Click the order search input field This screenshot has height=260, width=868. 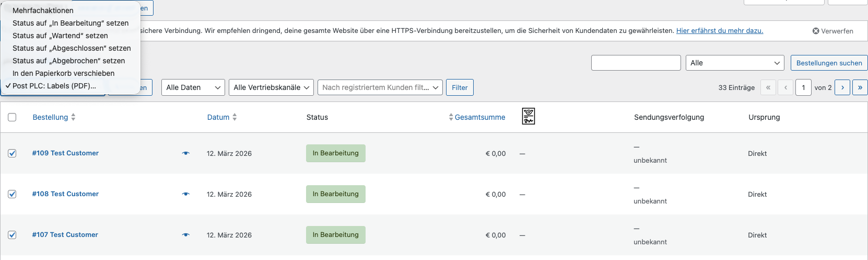636,63
